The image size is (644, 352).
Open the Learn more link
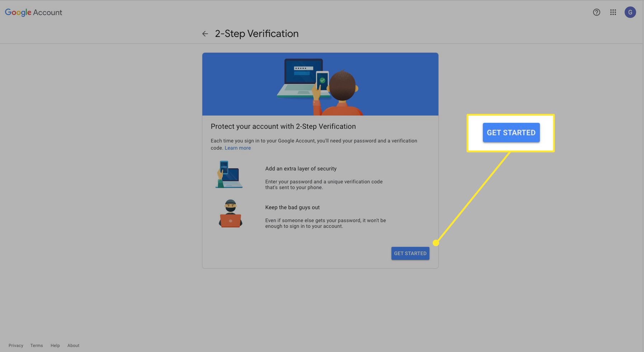pos(238,148)
